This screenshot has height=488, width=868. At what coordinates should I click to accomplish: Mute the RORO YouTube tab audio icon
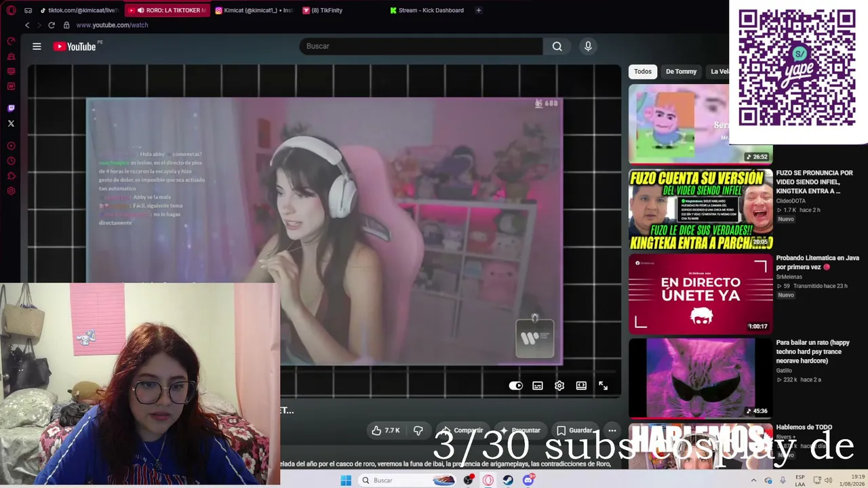pos(140,10)
